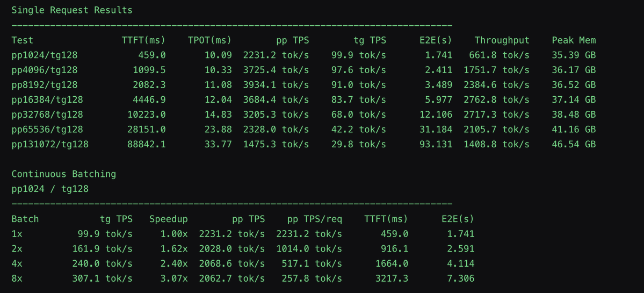Image resolution: width=644 pixels, height=293 pixels.
Task: Click the 'Throughput' column header
Action: coord(502,40)
